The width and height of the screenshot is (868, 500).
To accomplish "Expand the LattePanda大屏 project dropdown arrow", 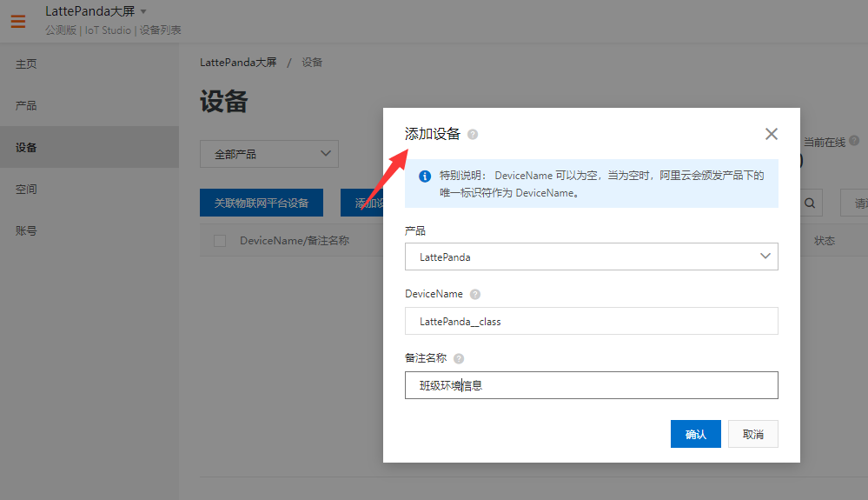I will pyautogui.click(x=143, y=11).
